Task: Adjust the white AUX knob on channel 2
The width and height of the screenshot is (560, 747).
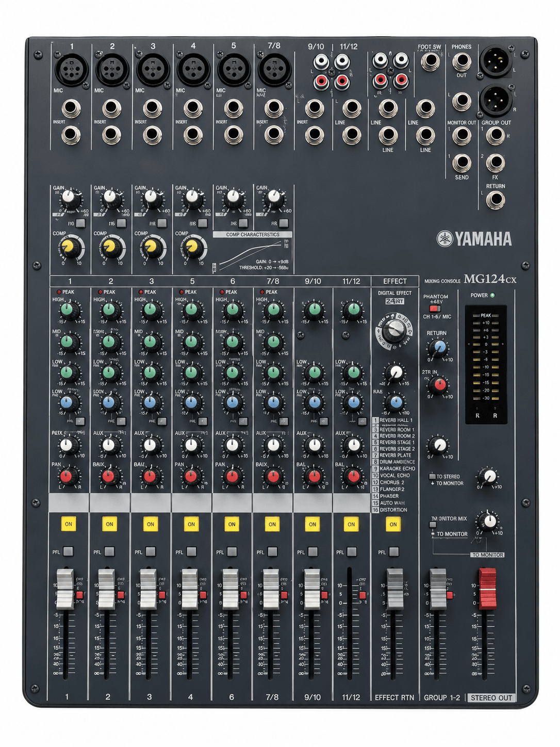Action: point(109,445)
